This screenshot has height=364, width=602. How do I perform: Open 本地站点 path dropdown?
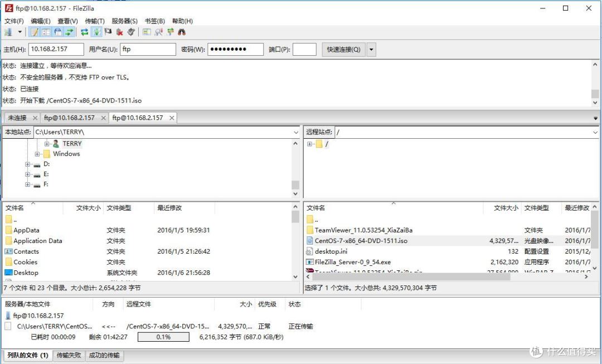[x=295, y=132]
